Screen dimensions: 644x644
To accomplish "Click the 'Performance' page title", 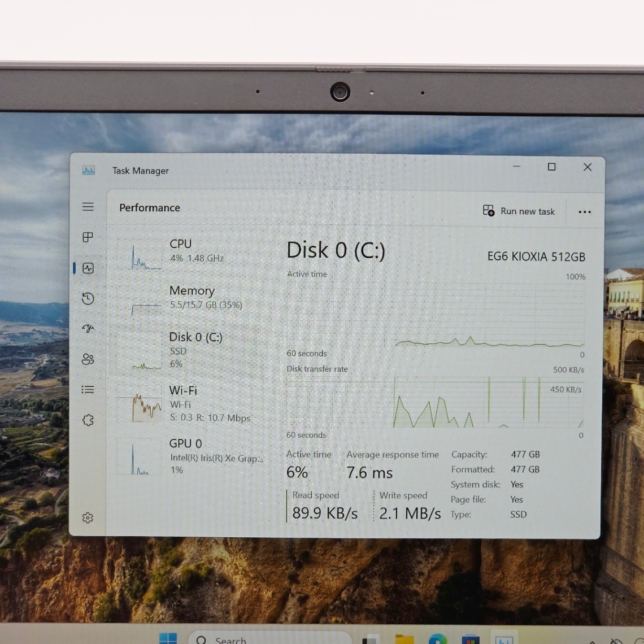I will [x=150, y=208].
